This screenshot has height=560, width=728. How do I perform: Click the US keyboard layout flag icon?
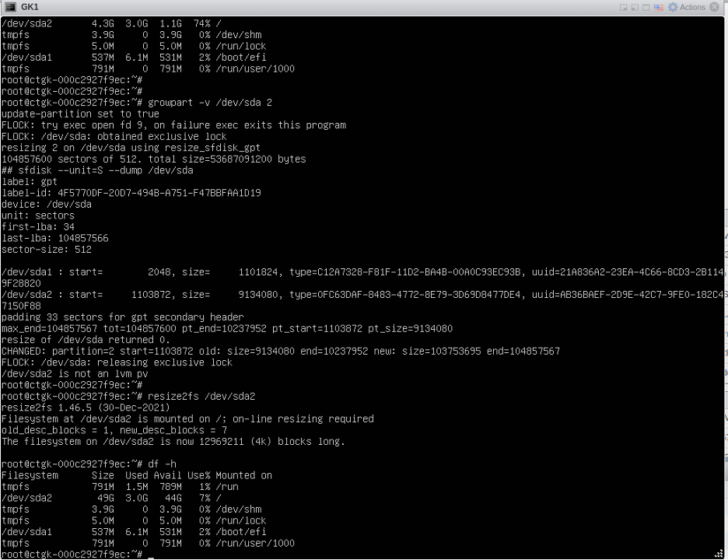point(660,7)
